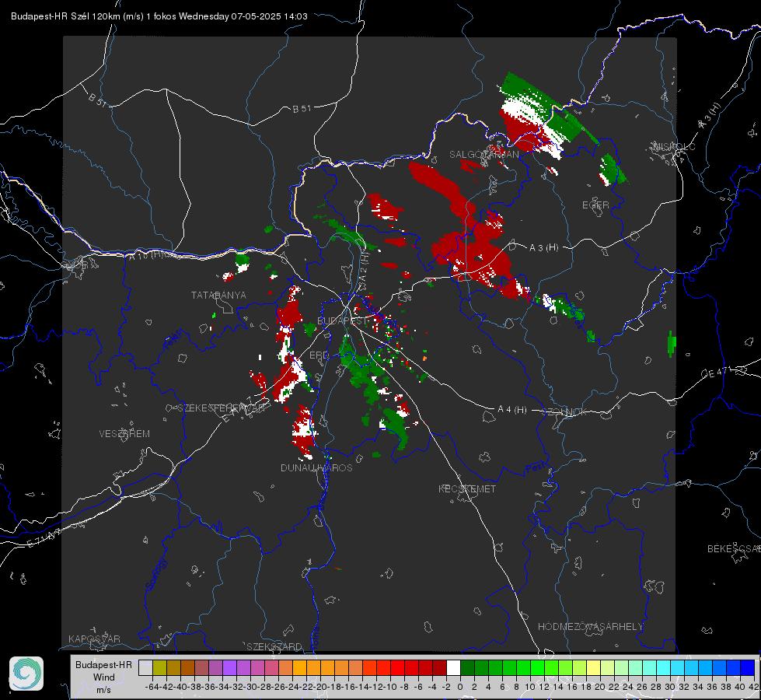Image resolution: width=761 pixels, height=700 pixels.
Task: Pick the violet swatch between -36 and -34
Action: coord(215,667)
